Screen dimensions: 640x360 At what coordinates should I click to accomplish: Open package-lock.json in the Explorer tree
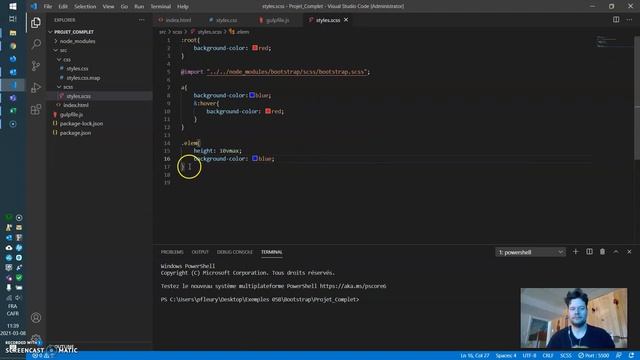click(x=81, y=124)
